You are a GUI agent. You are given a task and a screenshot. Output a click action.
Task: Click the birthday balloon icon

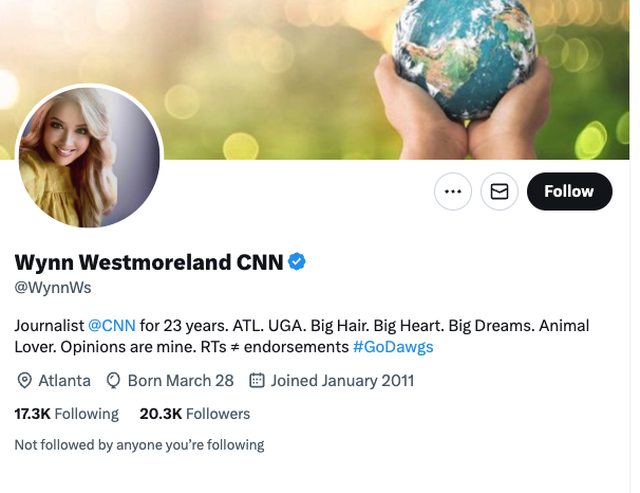pyautogui.click(x=113, y=380)
